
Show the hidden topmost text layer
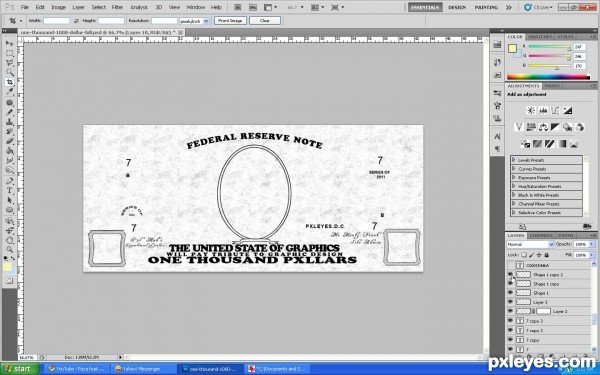click(510, 265)
